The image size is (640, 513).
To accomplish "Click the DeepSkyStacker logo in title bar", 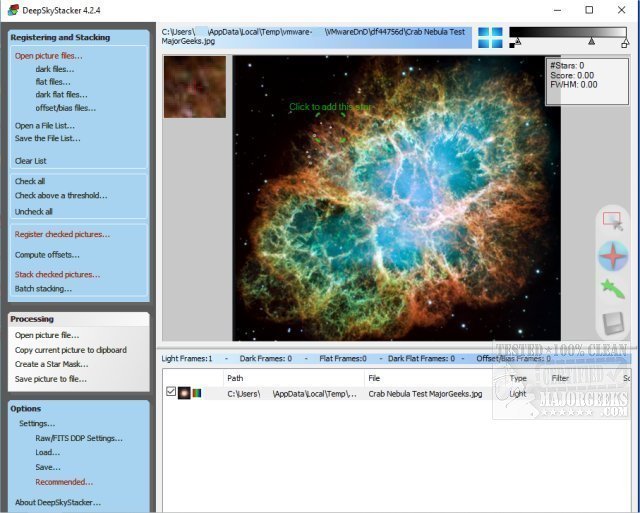I will coord(13,10).
